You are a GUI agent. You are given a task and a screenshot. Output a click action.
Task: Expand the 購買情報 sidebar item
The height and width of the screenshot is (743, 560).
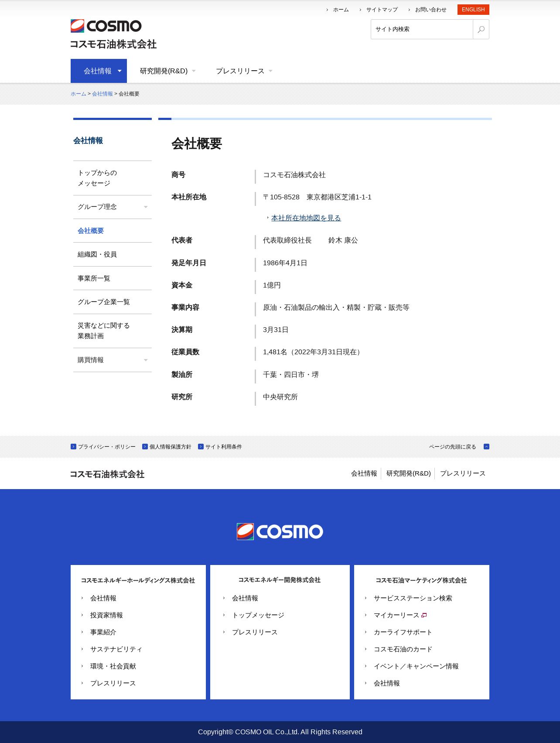113,360
